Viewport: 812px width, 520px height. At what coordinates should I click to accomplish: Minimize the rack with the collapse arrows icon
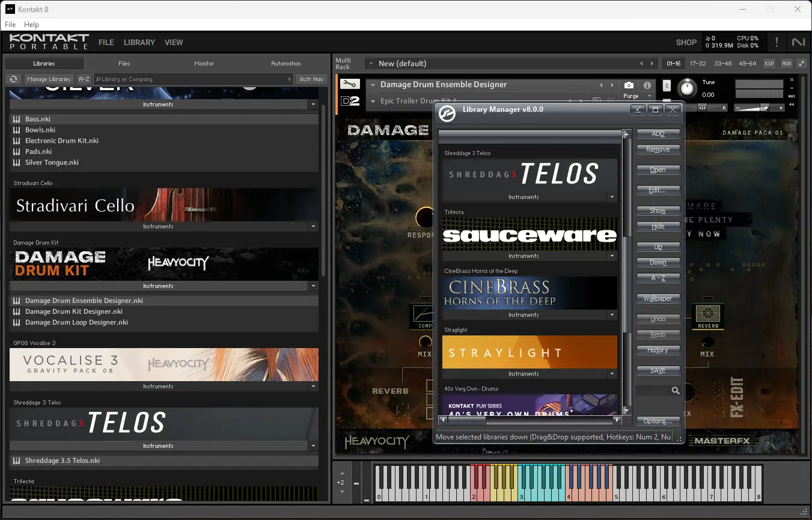(x=802, y=63)
